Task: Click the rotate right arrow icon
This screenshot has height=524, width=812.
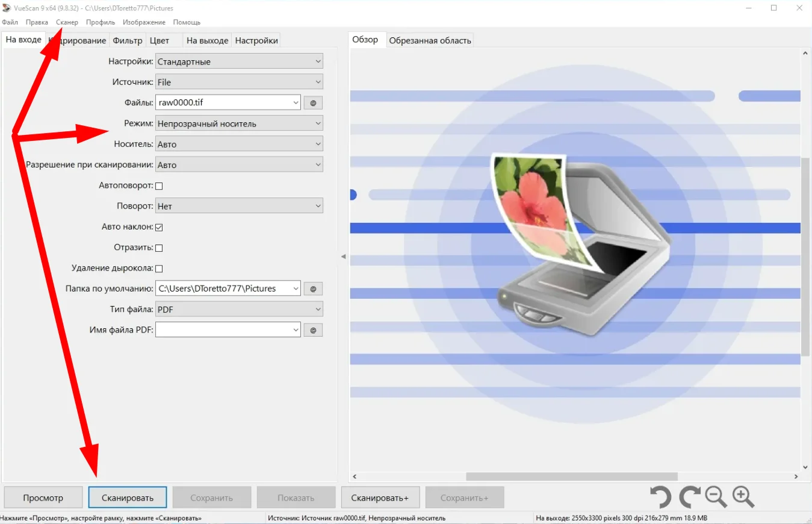Action: 689,497
